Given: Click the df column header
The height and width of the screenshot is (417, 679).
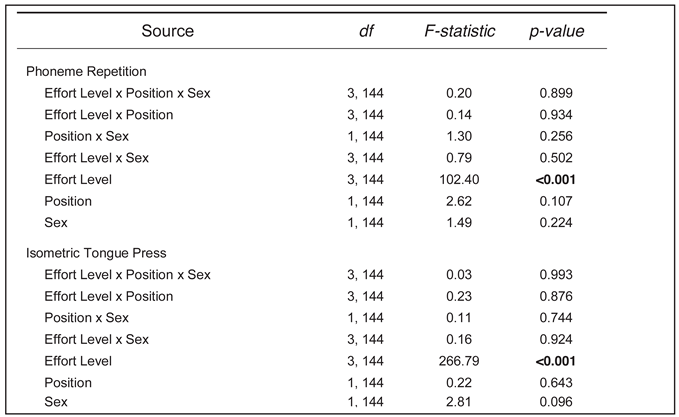Looking at the screenshot, I should coord(366,31).
